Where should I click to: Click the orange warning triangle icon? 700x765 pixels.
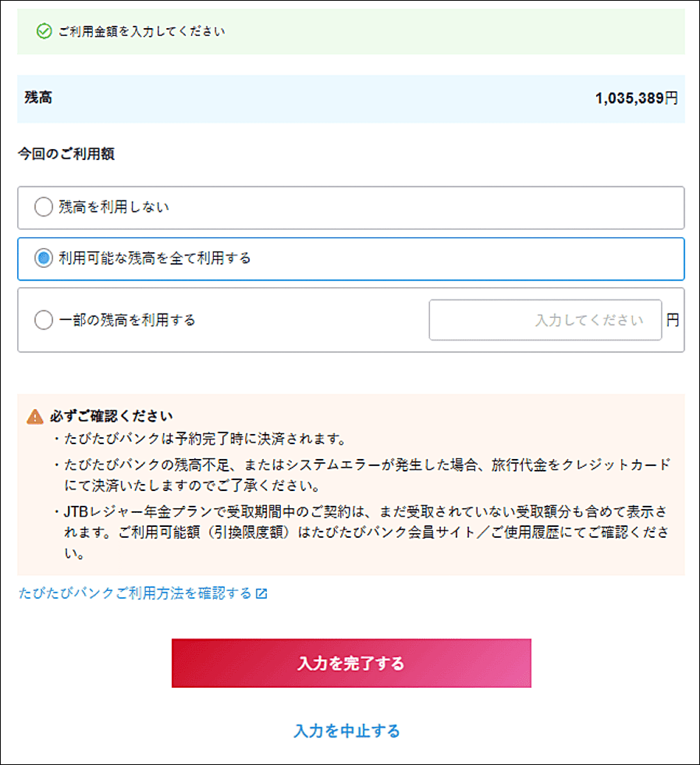tap(35, 417)
